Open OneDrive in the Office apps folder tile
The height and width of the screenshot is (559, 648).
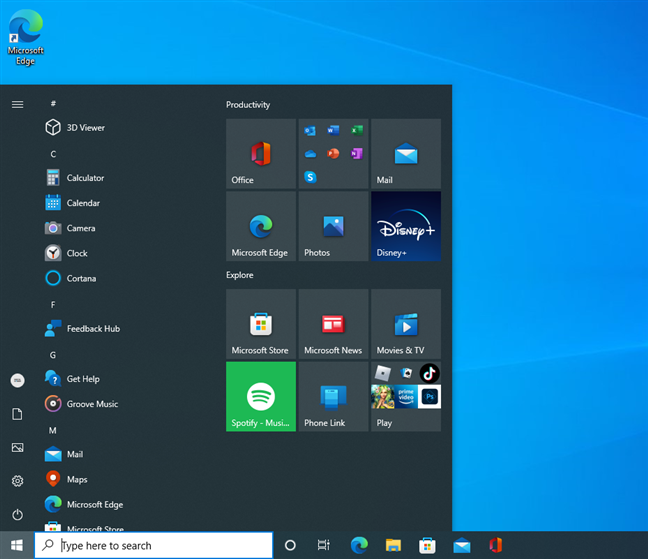[x=310, y=154]
